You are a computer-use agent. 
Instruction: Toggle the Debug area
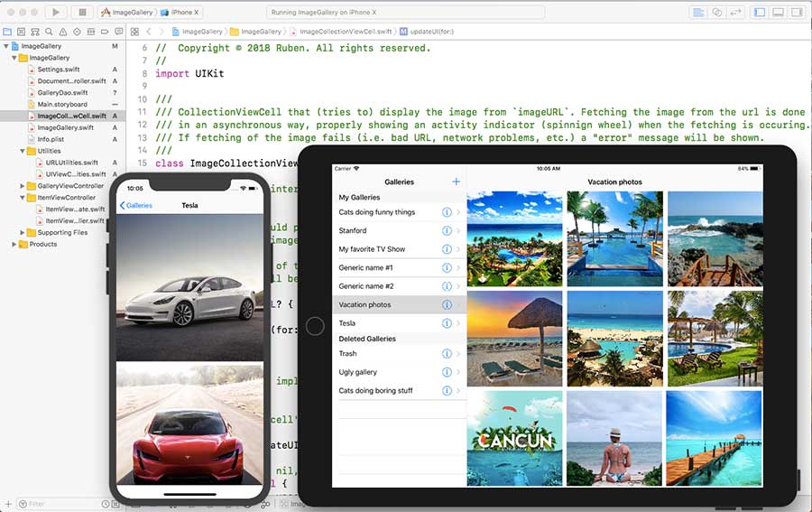point(778,12)
